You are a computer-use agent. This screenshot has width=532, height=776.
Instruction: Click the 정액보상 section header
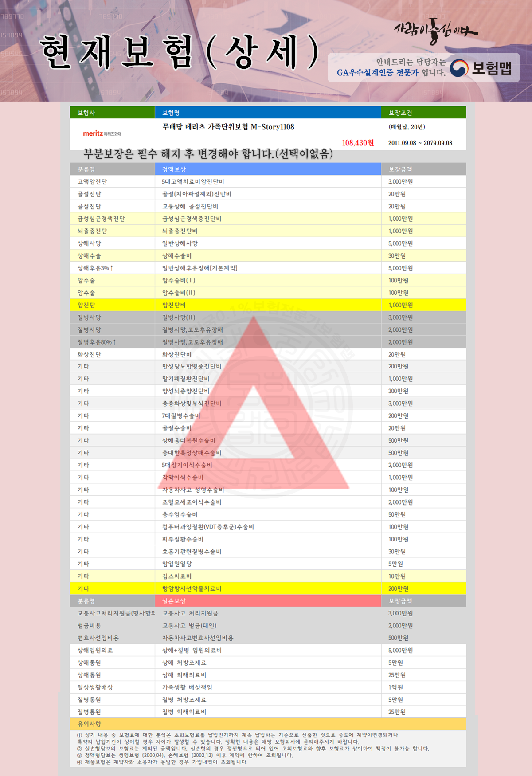coord(268,169)
